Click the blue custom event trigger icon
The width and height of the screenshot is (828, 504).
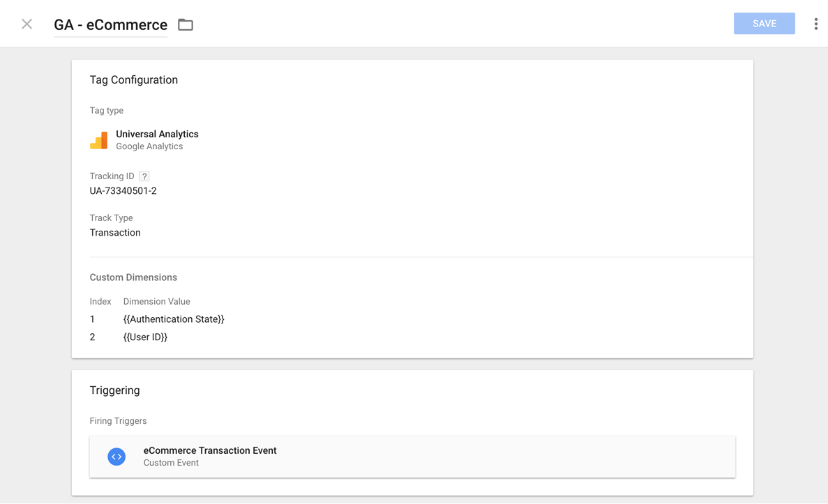click(x=116, y=457)
